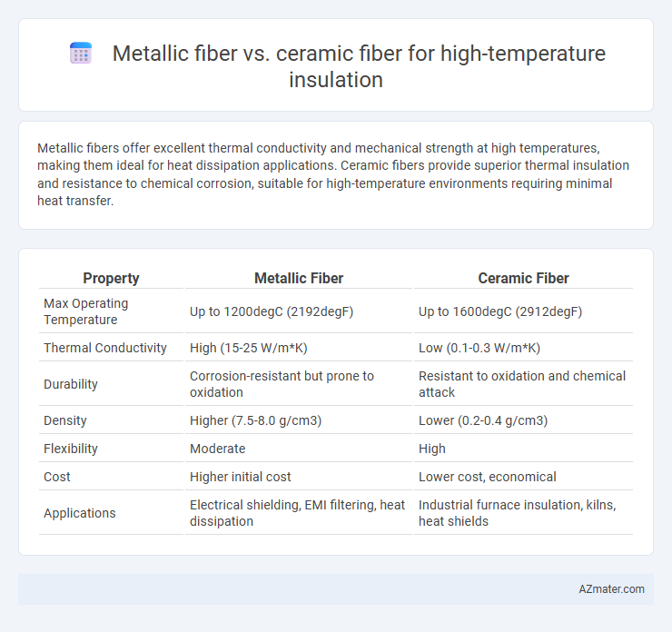Click the 'Property' column header
This screenshot has width=672, height=632.
(x=111, y=278)
